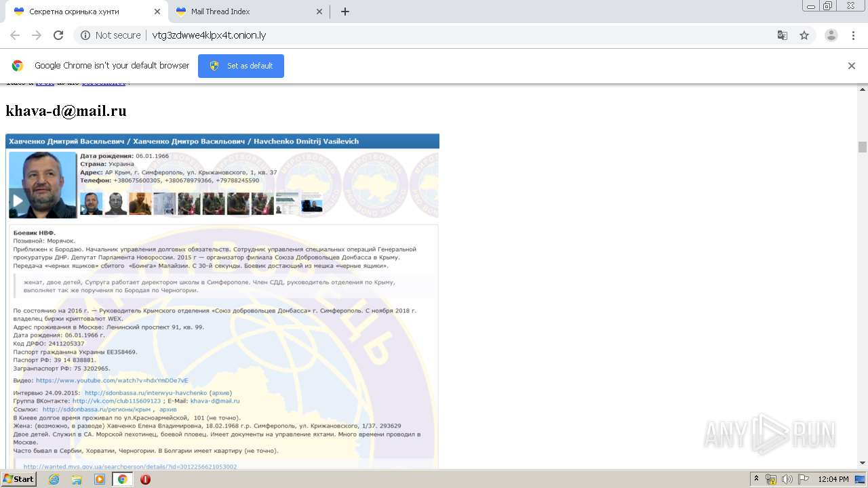Launch Internet Explorer from the taskbar
868x488 pixels.
click(54, 479)
